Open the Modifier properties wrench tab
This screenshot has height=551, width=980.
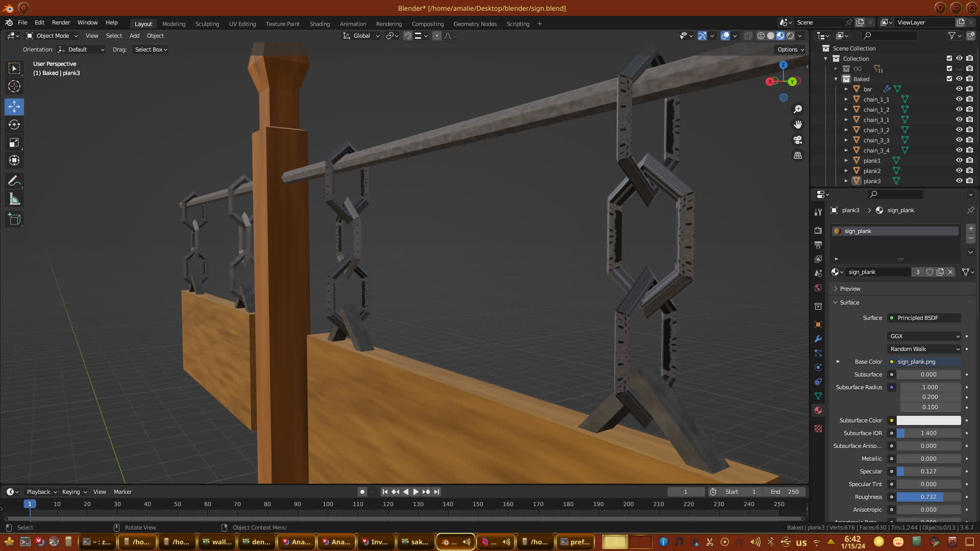[818, 339]
